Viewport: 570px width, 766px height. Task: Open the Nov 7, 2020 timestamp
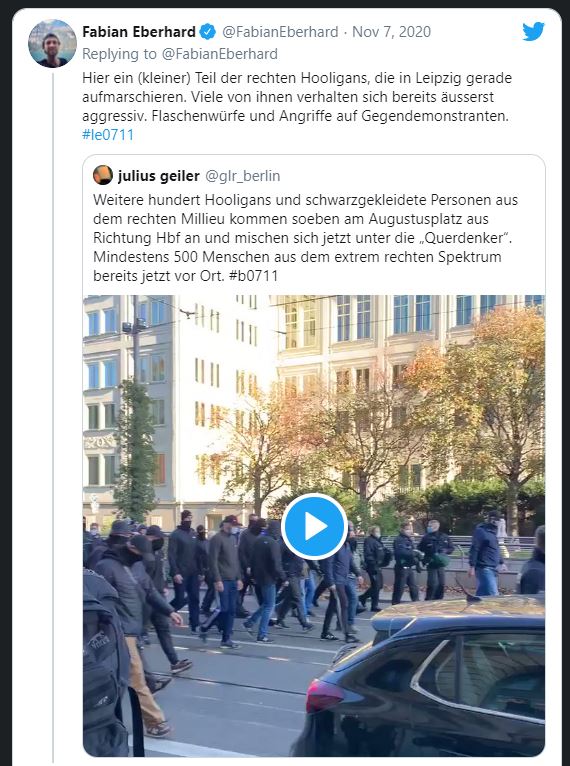point(391,32)
